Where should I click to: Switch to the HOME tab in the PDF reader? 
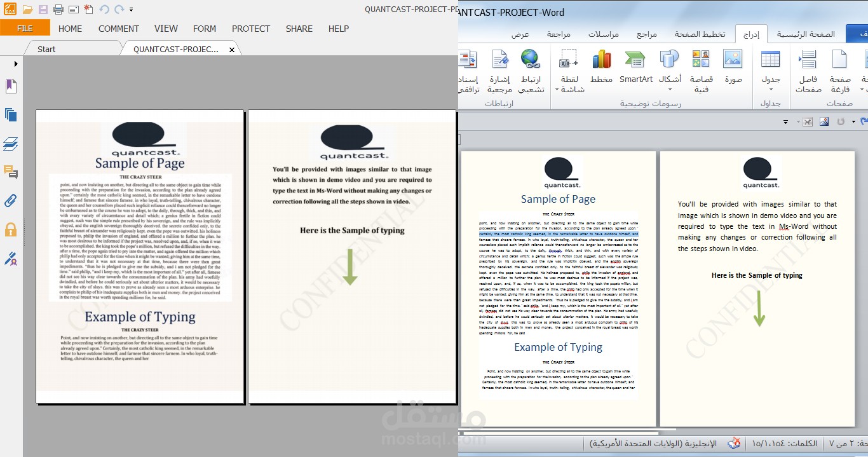pos(70,29)
